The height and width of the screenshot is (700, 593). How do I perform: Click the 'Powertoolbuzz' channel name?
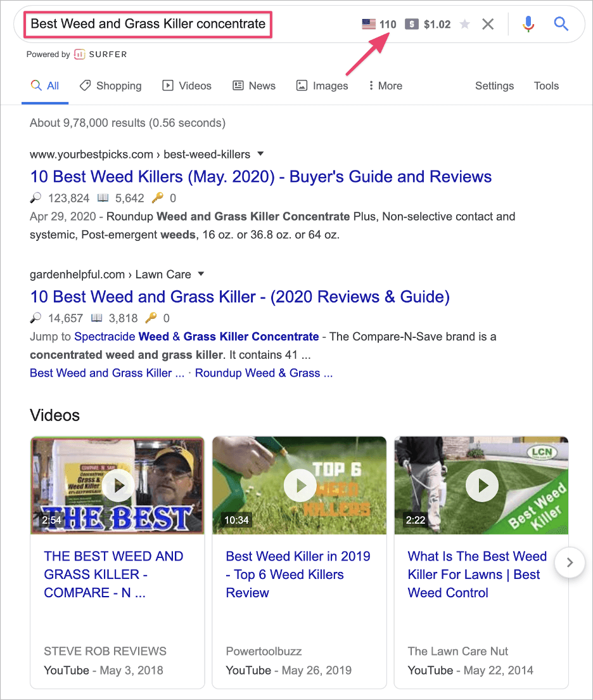coord(264,651)
